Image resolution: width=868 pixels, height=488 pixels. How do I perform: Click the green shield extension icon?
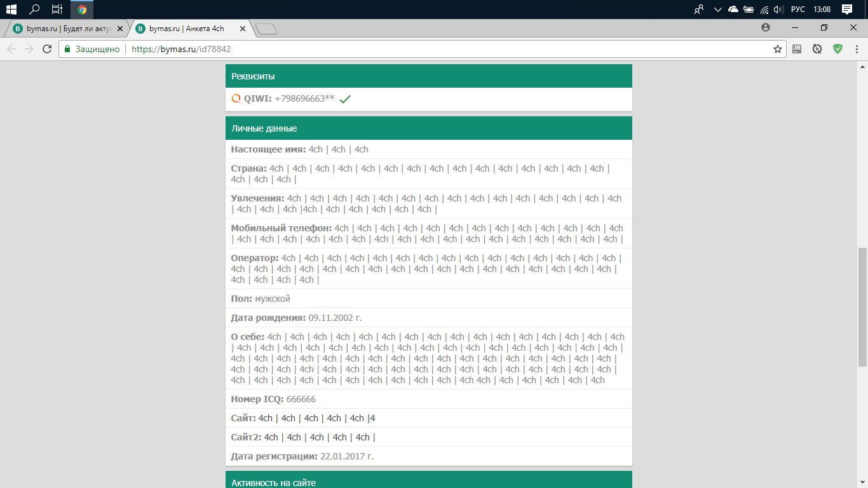837,49
